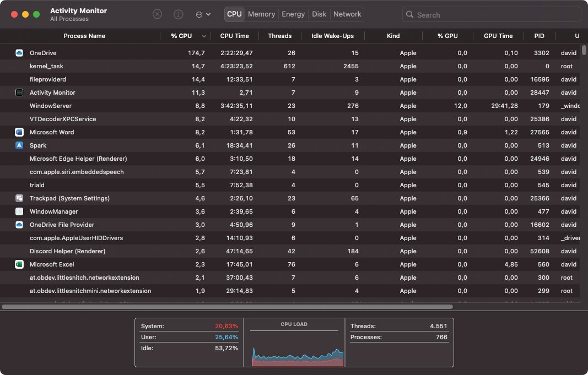Click OneDrive's 174,7 CPU percentage value
This screenshot has width=588, height=375.
tap(197, 53)
